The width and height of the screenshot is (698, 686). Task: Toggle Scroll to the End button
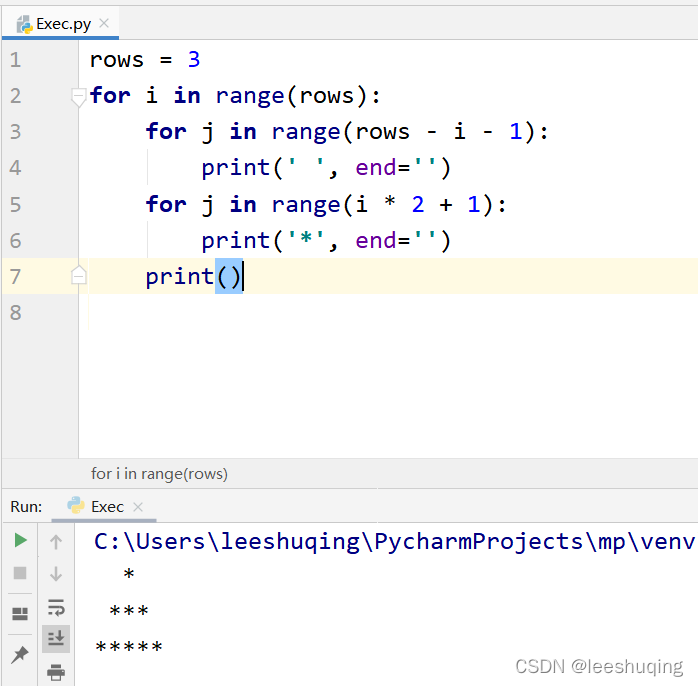point(56,639)
